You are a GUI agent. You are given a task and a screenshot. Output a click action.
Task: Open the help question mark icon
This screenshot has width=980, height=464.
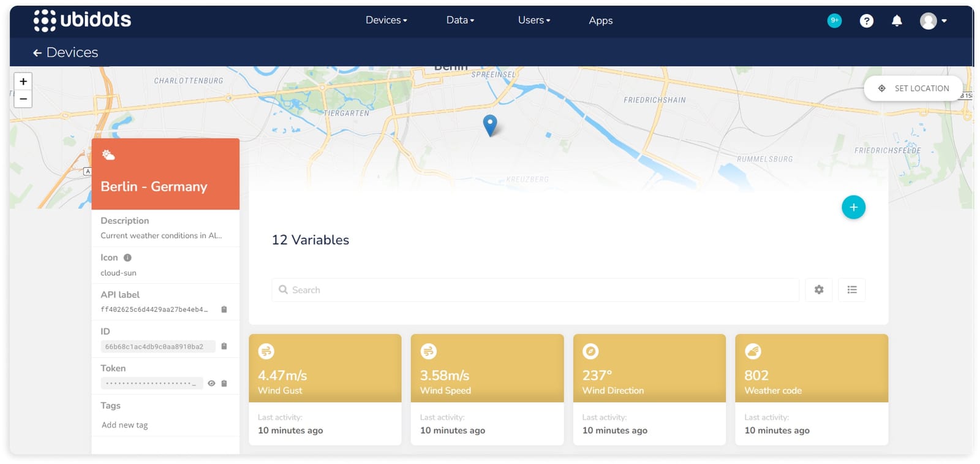click(x=866, y=21)
